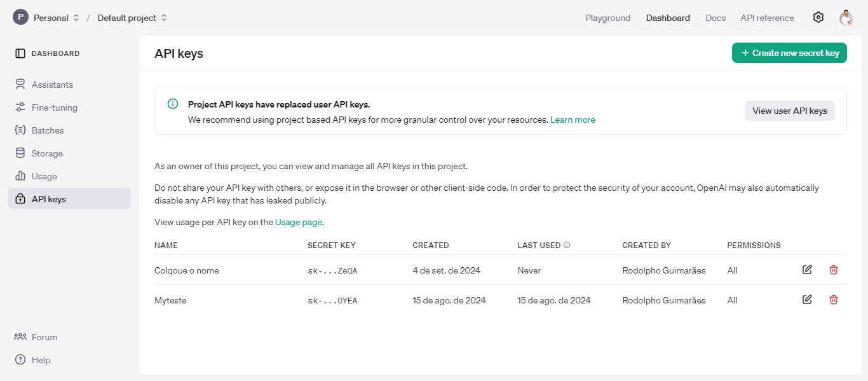Click the LAST USED column header
This screenshot has height=381, width=868.
click(x=539, y=245)
